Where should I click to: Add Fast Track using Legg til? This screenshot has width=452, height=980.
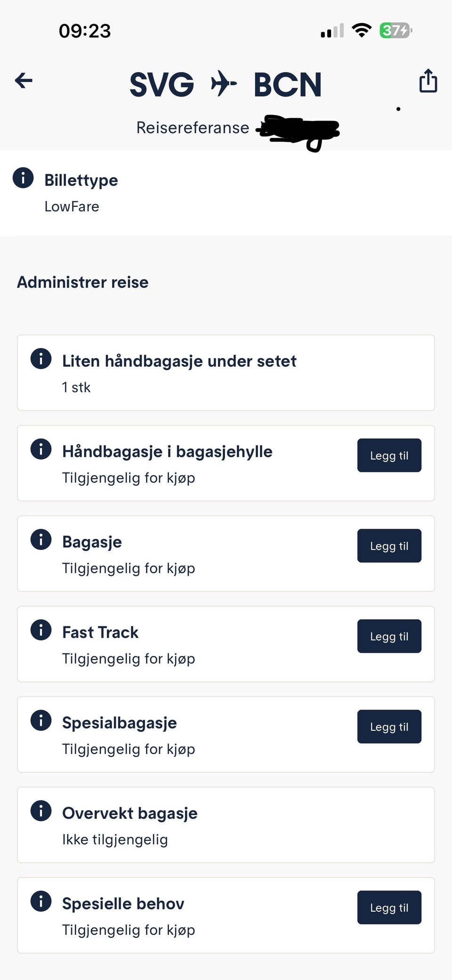[389, 636]
